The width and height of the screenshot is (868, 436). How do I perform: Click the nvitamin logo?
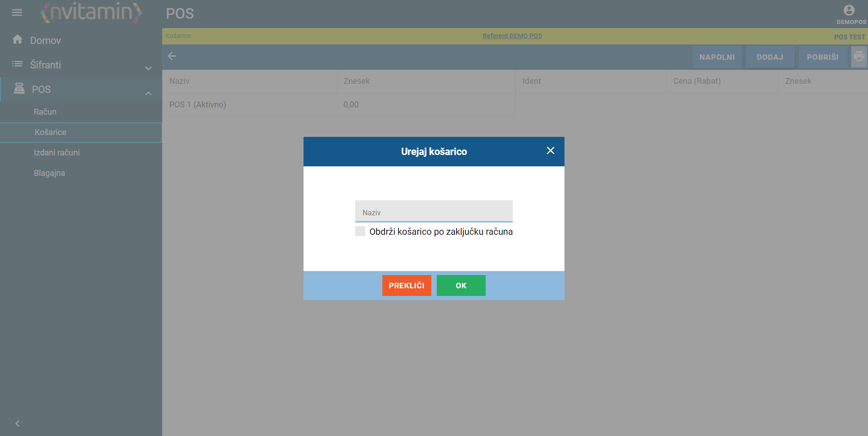(91, 12)
